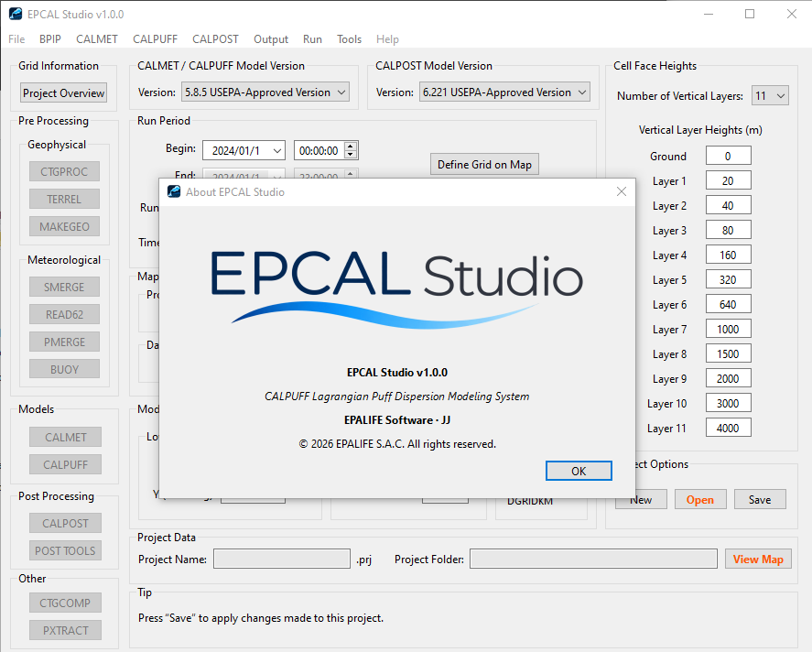Viewport: 812px width, 652px height.
Task: Increment the Begin time spinner up arrow
Action: (x=351, y=146)
